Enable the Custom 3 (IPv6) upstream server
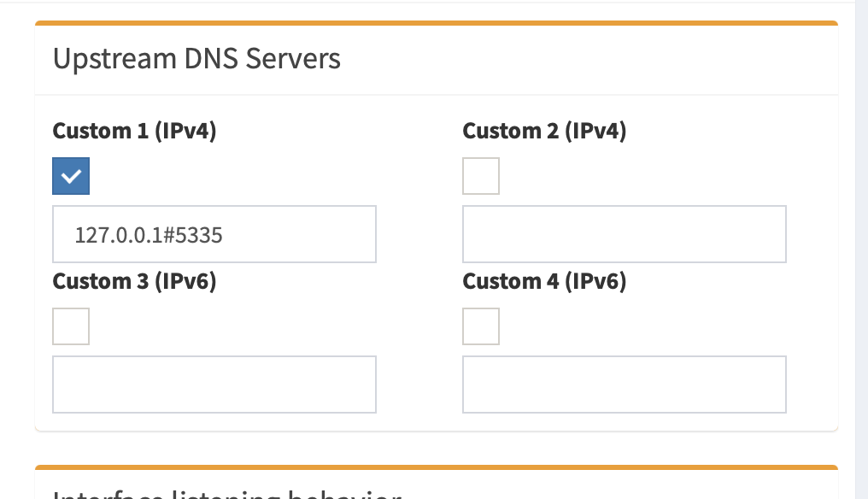 coord(71,326)
